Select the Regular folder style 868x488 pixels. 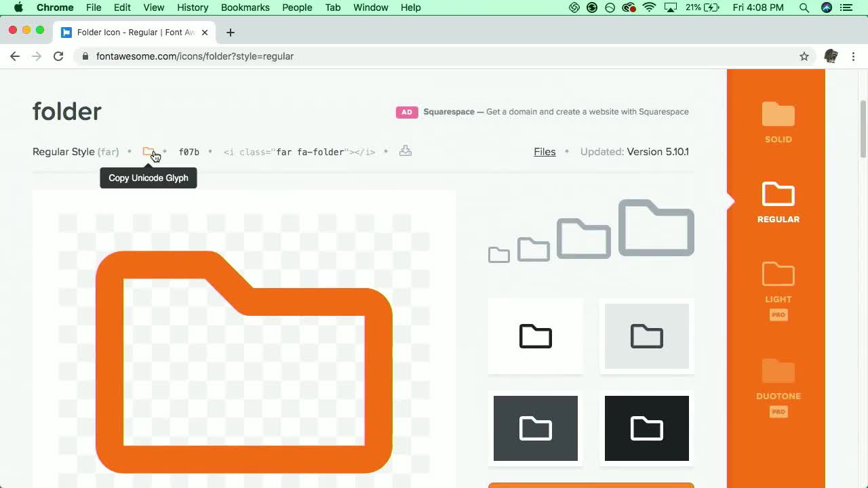778,202
